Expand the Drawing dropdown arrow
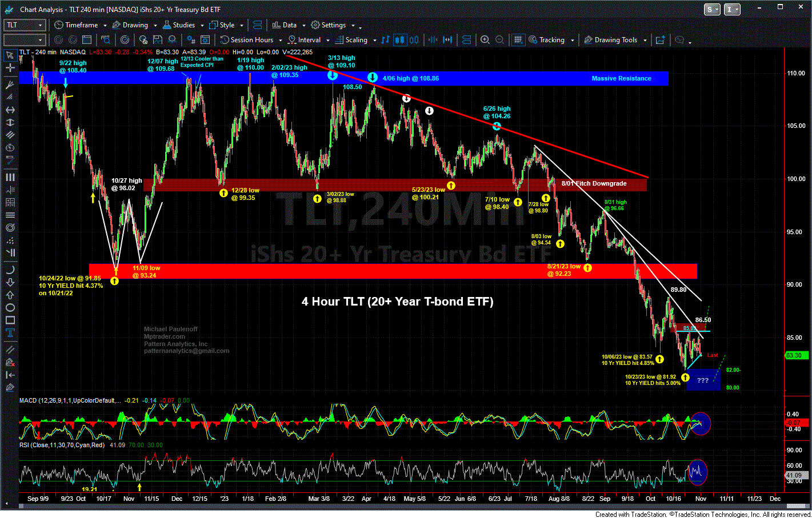This screenshot has width=812, height=518. (155, 26)
